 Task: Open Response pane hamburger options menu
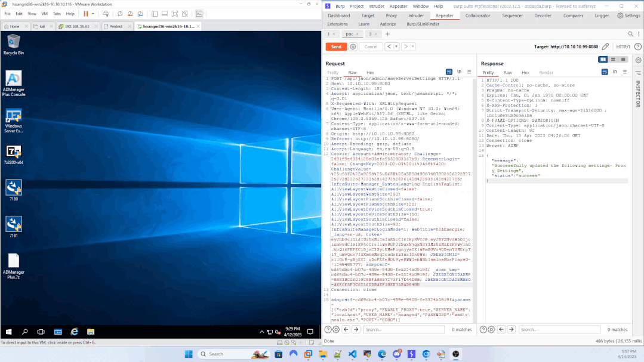pyautogui.click(x=625, y=72)
